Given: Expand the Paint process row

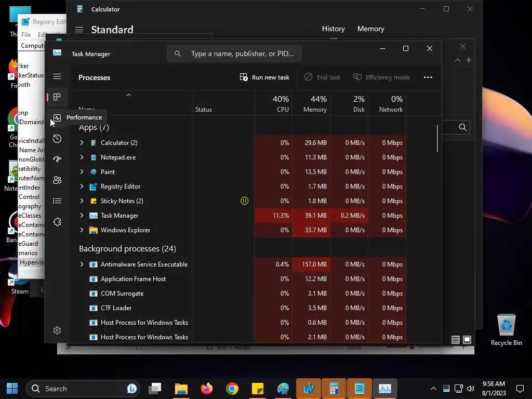Looking at the screenshot, I should point(82,172).
